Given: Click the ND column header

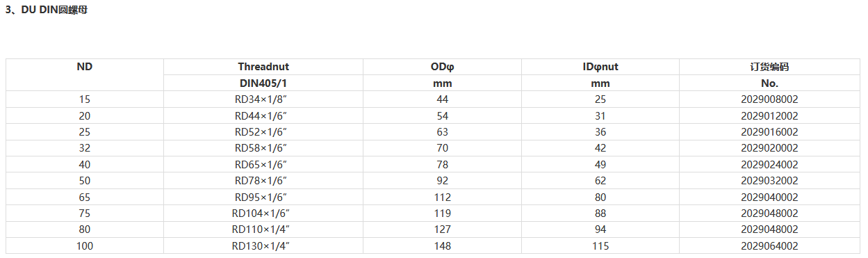Looking at the screenshot, I should pyautogui.click(x=85, y=67).
